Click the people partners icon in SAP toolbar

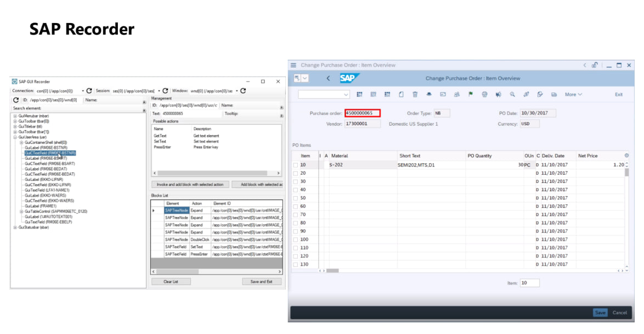pos(457,94)
